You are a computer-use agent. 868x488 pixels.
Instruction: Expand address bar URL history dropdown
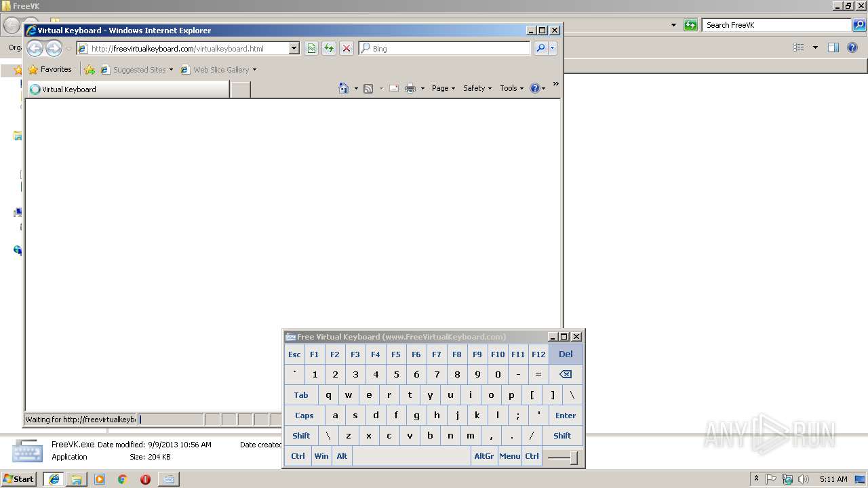[294, 48]
